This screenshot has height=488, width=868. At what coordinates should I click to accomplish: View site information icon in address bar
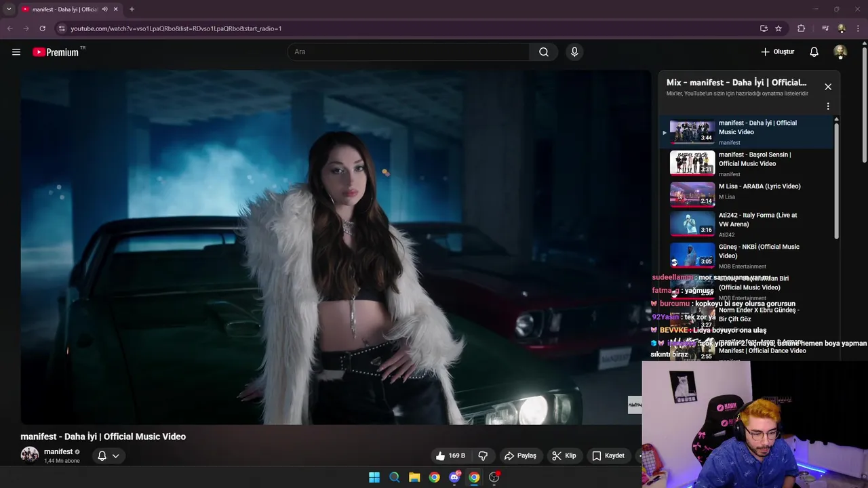tap(62, 28)
